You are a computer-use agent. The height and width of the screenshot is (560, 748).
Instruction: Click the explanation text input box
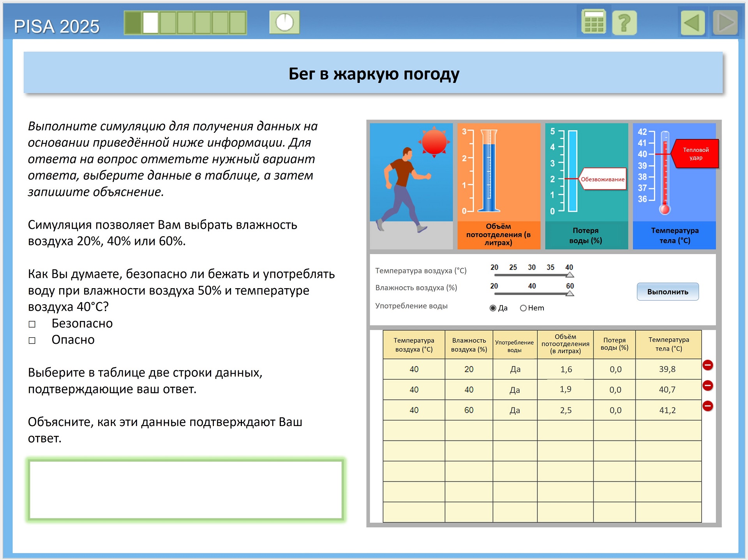pos(186,490)
